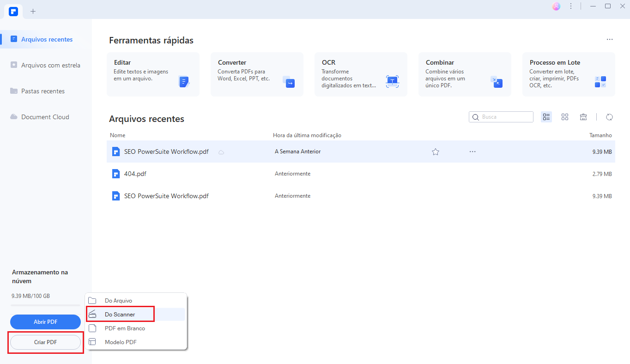Click the 404.pdf file icon

pos(116,174)
